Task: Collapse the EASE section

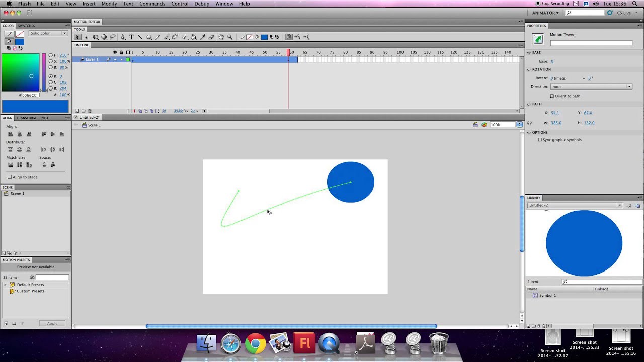Action: coord(529,53)
